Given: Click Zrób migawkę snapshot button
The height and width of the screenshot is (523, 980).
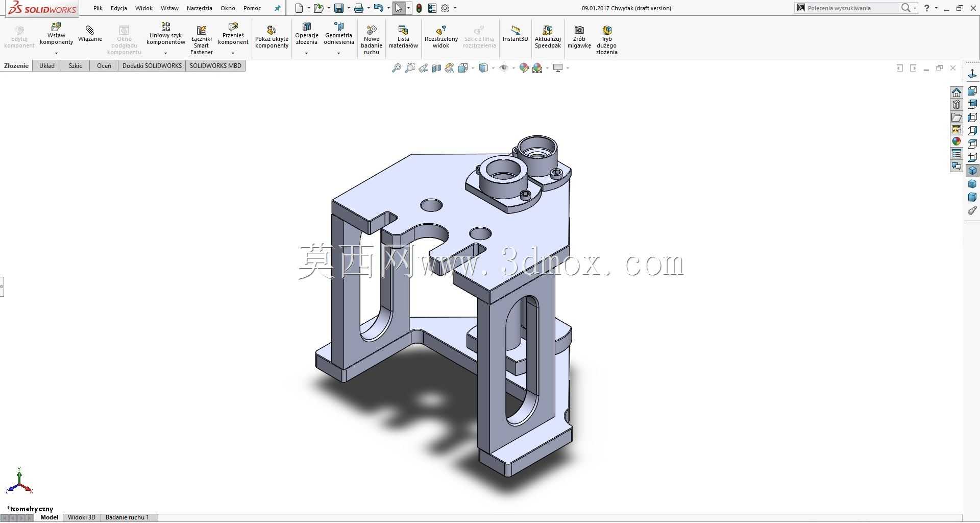Looking at the screenshot, I should tap(579, 37).
